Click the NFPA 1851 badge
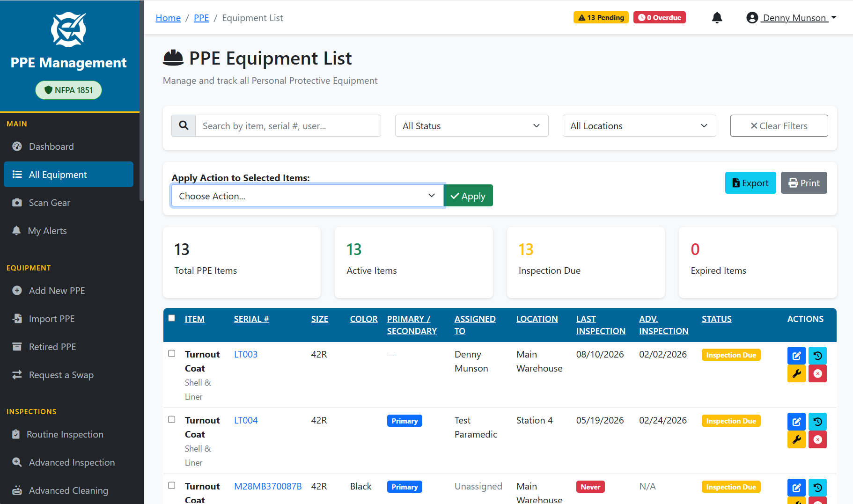853x504 pixels. pyautogui.click(x=68, y=90)
